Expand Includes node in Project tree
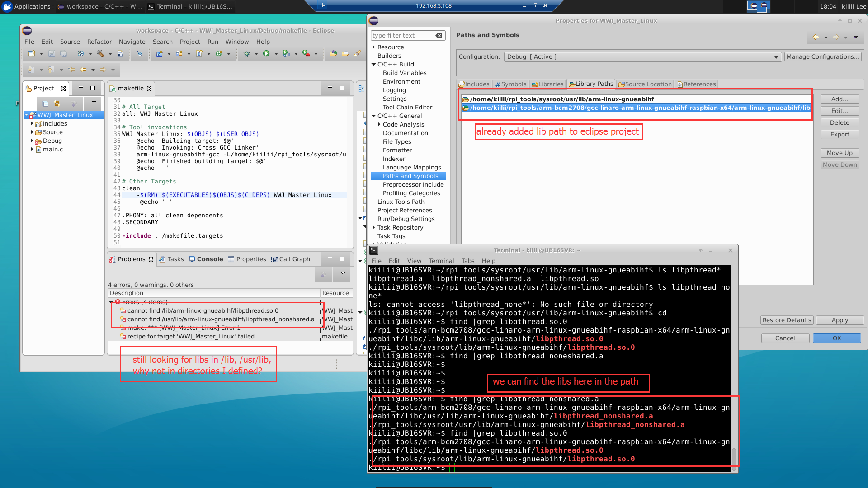This screenshot has width=868, height=488. tap(32, 124)
